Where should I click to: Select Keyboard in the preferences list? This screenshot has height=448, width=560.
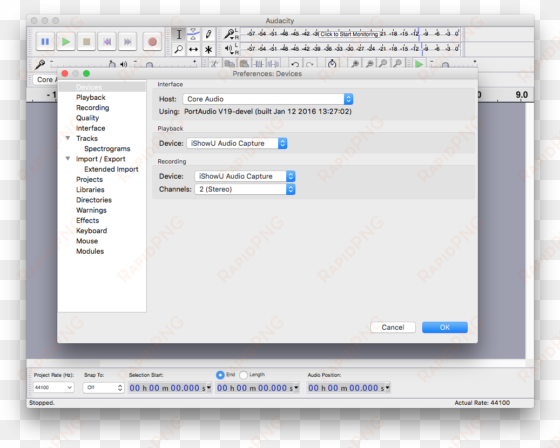point(91,231)
